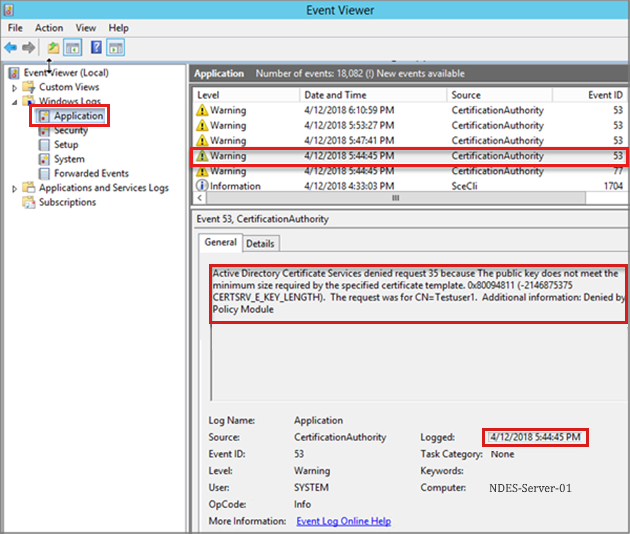
Task: Select the System log in the tree
Action: click(x=69, y=159)
